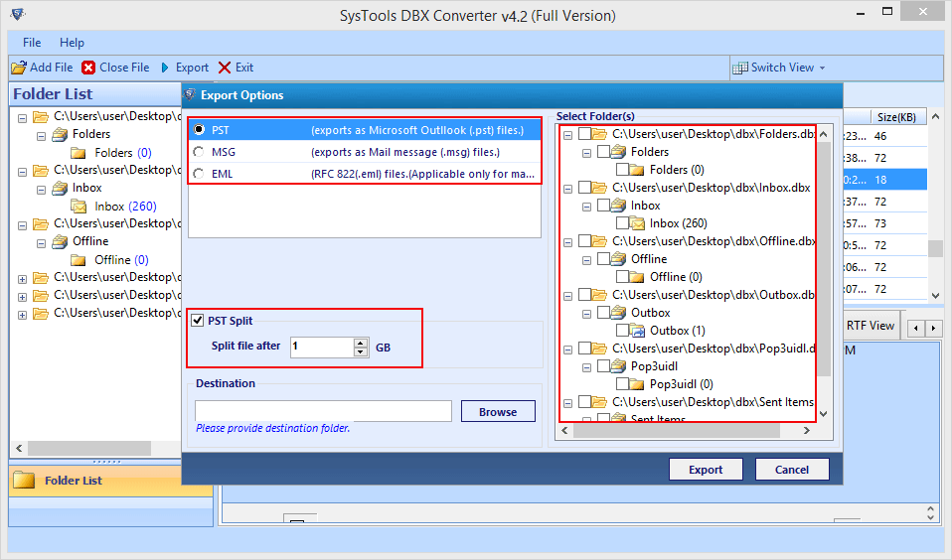Image resolution: width=952 pixels, height=560 pixels.
Task: Click the Folder List bottom panel icon
Action: (24, 480)
